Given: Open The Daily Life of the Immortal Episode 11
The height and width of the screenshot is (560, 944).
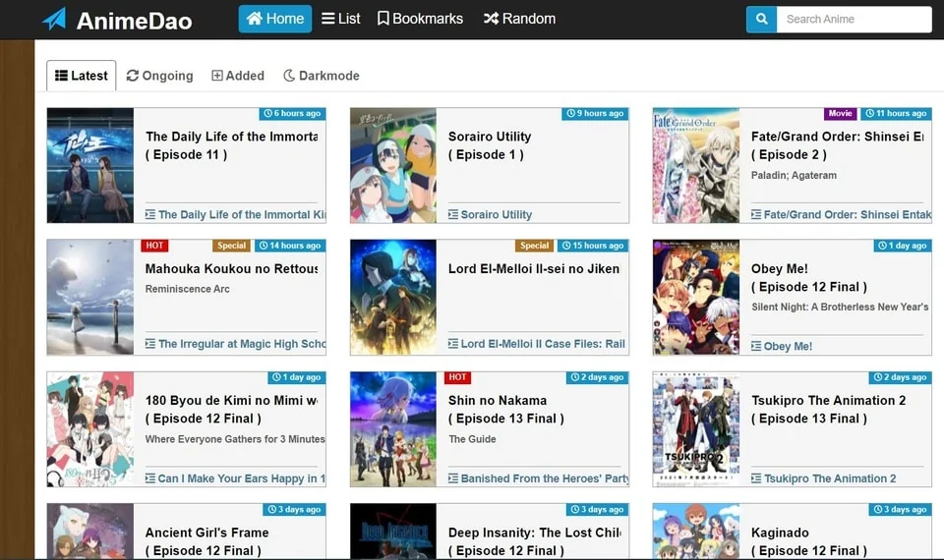Looking at the screenshot, I should [232, 145].
